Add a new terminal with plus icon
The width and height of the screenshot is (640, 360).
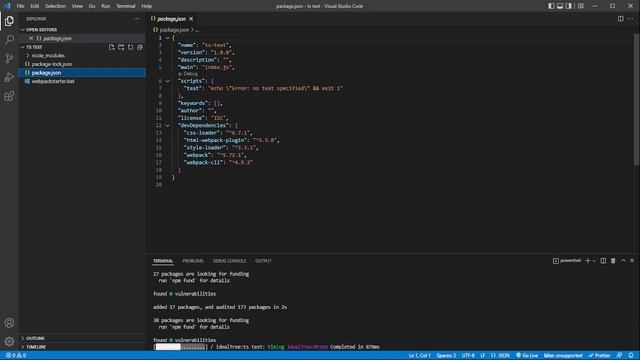588,261
